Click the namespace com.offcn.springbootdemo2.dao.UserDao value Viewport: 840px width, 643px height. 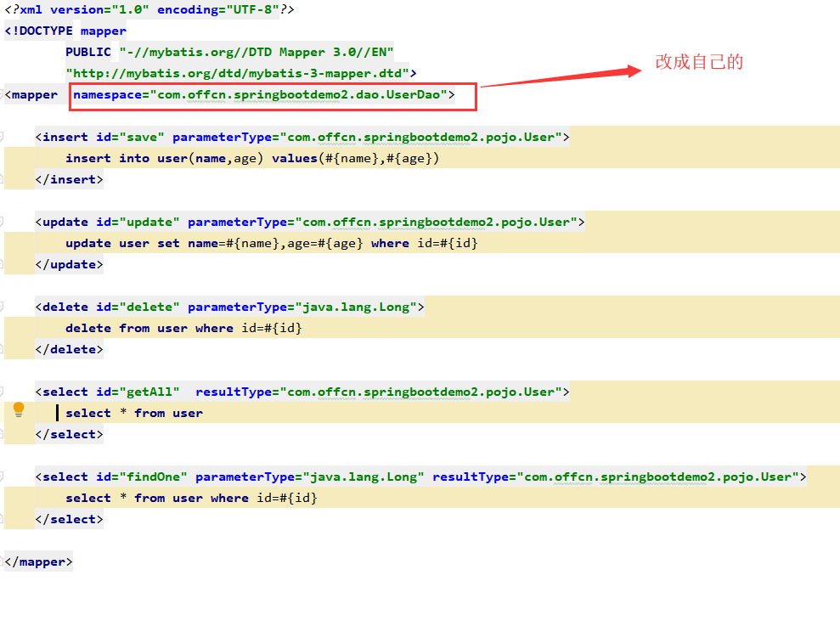(x=298, y=95)
